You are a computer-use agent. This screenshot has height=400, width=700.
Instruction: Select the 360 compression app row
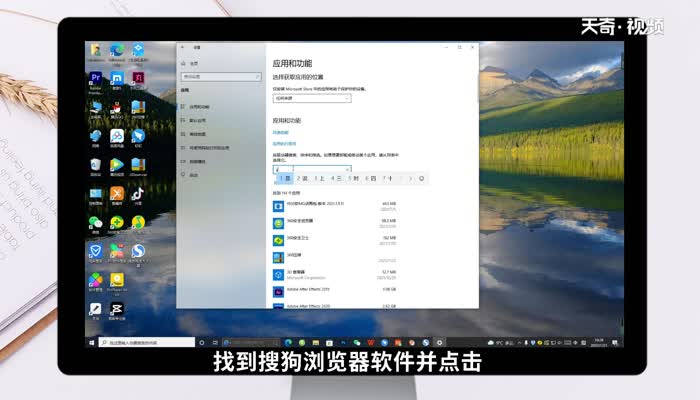tap(335, 258)
